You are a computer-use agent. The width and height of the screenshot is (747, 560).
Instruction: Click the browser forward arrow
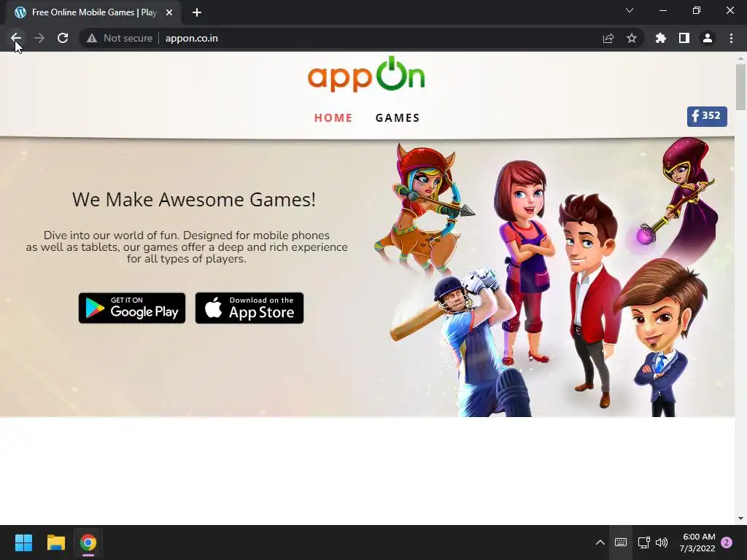coord(39,38)
